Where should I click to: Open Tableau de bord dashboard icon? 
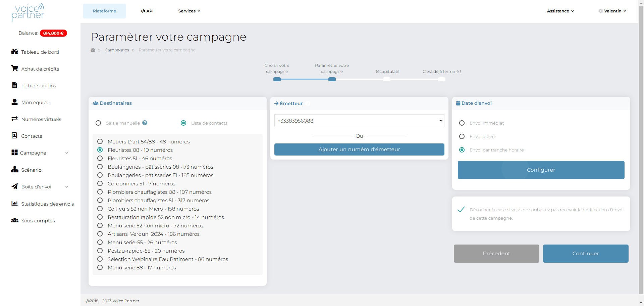(x=14, y=52)
